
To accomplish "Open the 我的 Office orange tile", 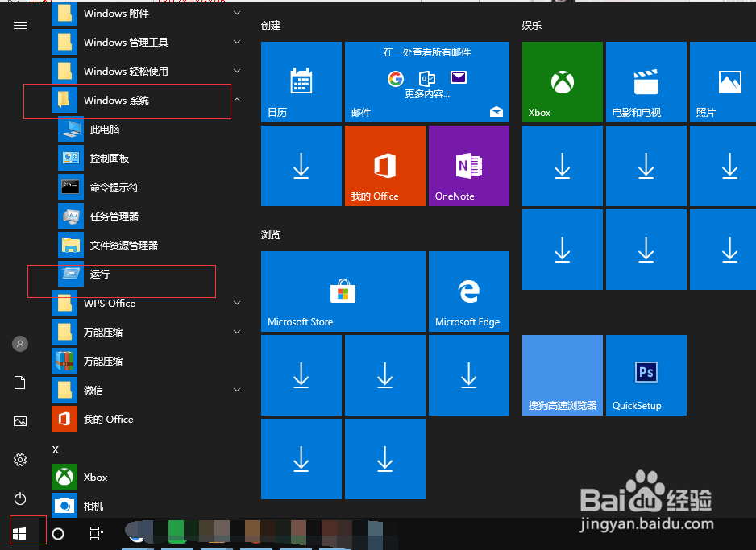I will click(385, 166).
